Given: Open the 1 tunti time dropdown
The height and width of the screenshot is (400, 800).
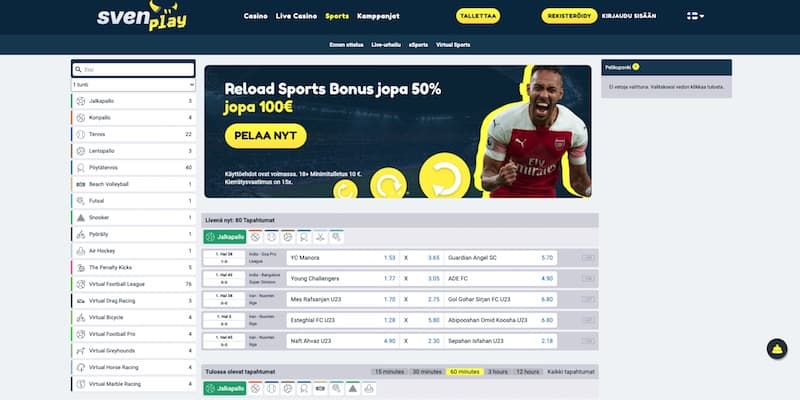Looking at the screenshot, I should pos(133,85).
